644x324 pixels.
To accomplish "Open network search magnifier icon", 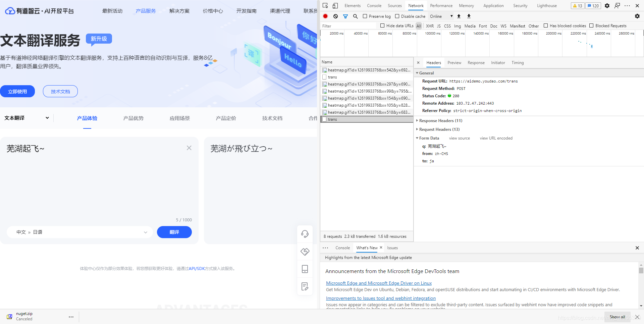I will (x=356, y=16).
